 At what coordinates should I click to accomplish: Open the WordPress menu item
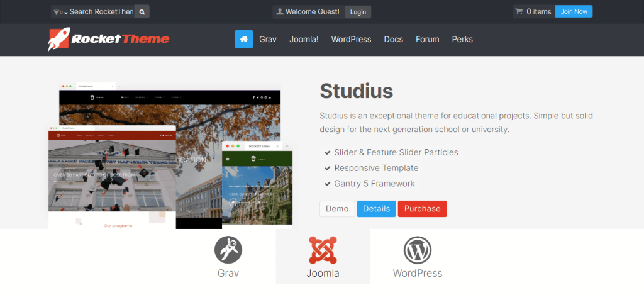351,40
